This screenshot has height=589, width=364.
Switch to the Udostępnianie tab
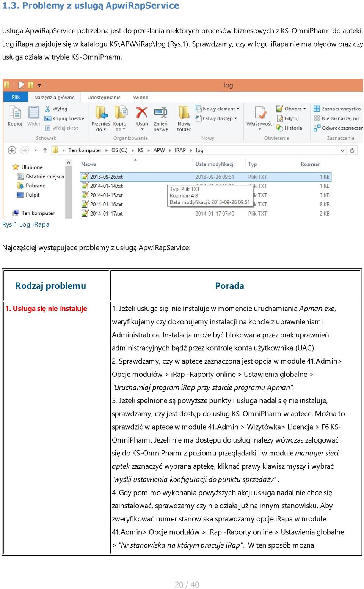point(104,97)
